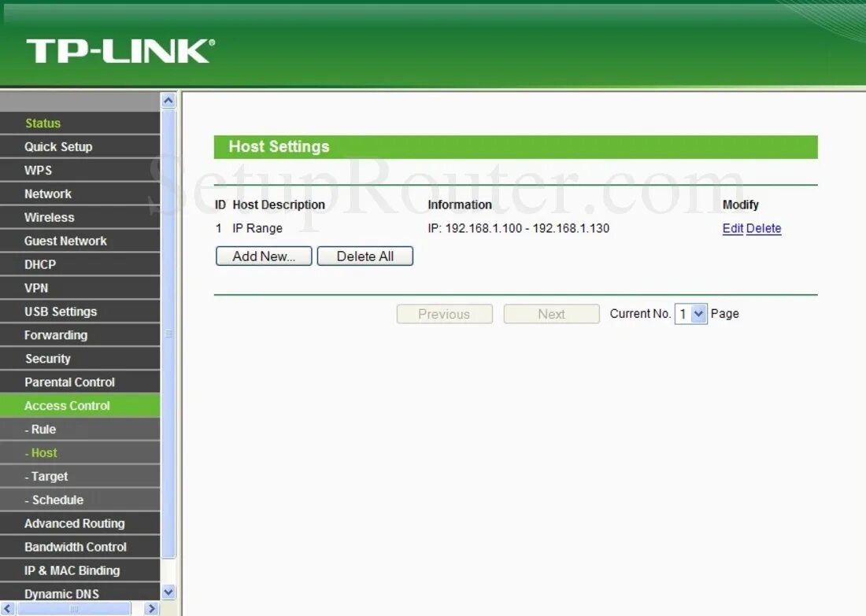Open the Status page
This screenshot has height=616, width=866.
(x=43, y=123)
